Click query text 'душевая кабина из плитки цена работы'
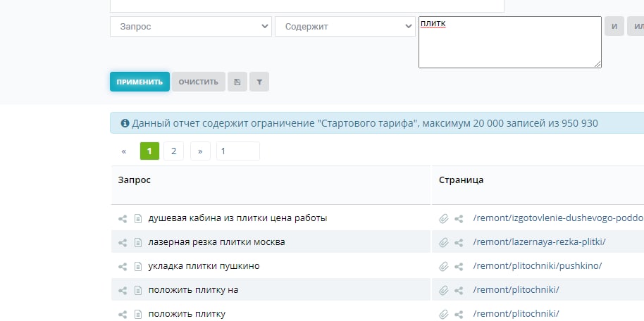 pos(237,218)
